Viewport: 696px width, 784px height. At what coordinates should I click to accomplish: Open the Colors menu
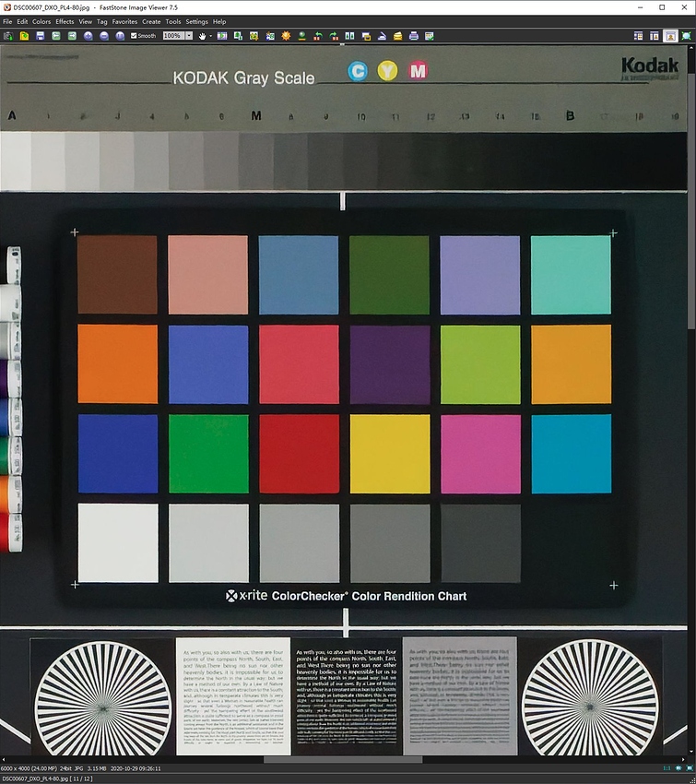41,21
